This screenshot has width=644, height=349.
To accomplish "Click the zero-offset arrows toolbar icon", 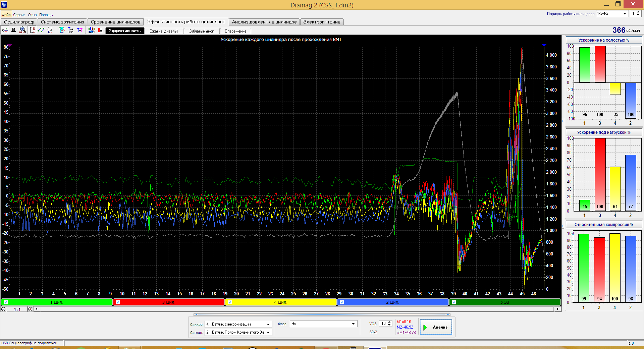I will pos(5,31).
